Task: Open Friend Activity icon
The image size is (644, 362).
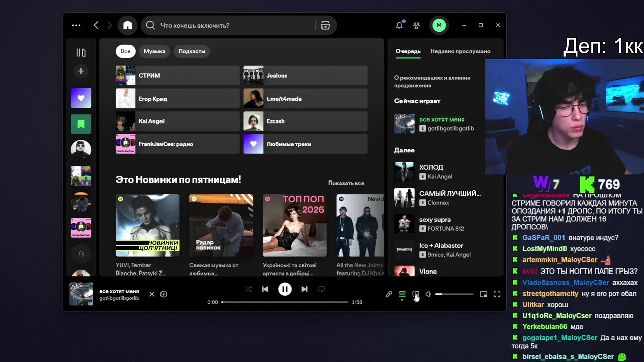Action: coord(416,25)
